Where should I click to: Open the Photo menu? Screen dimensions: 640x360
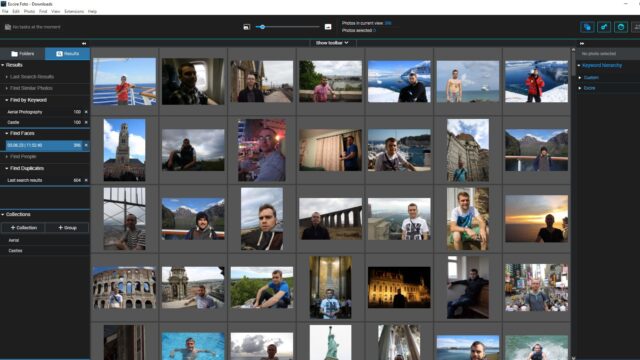tap(29, 11)
